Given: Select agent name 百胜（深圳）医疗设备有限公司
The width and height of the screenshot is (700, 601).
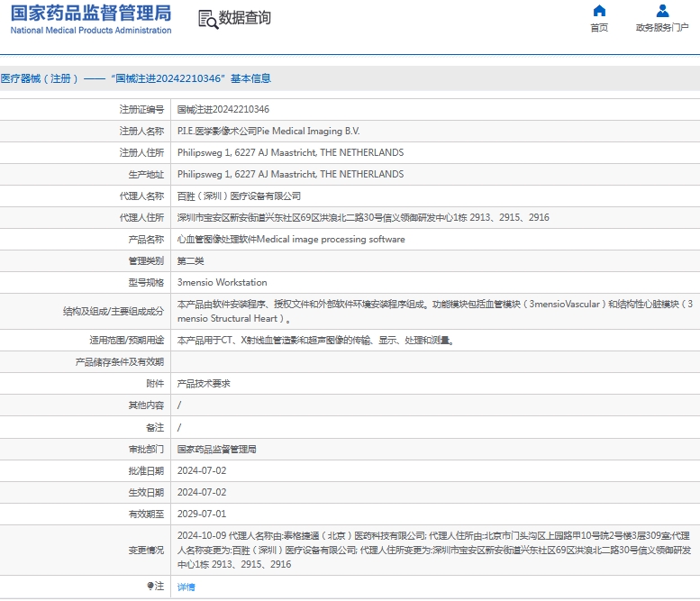Looking at the screenshot, I should tap(239, 196).
